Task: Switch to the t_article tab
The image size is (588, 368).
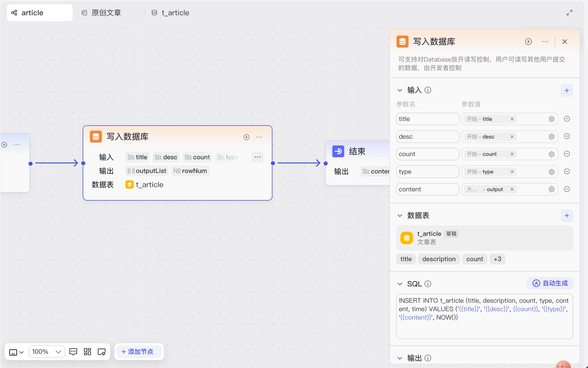Action: pos(170,13)
